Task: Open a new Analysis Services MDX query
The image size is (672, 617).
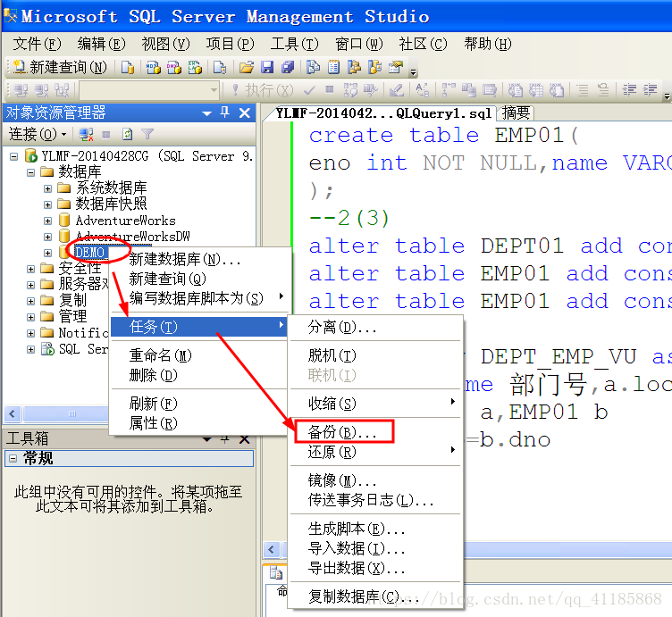Action: coord(154,67)
